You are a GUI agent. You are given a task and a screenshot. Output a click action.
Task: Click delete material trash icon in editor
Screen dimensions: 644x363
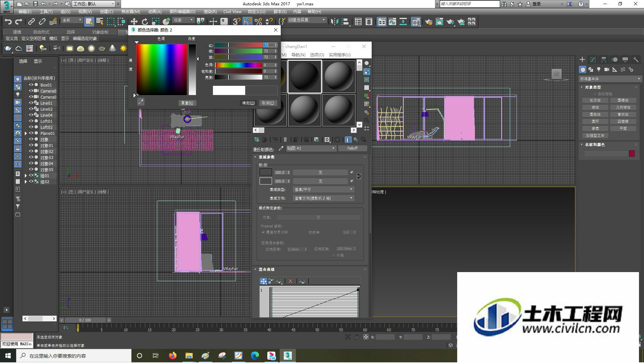[x=285, y=139]
